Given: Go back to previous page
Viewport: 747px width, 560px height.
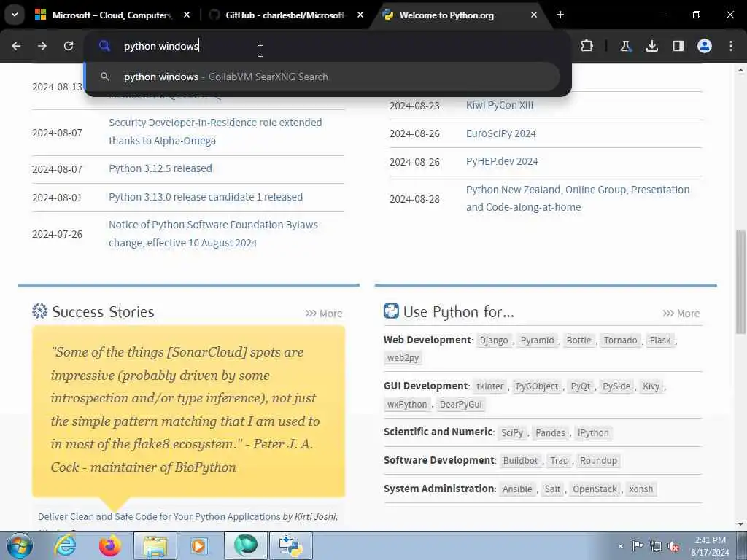Looking at the screenshot, I should pos(16,46).
